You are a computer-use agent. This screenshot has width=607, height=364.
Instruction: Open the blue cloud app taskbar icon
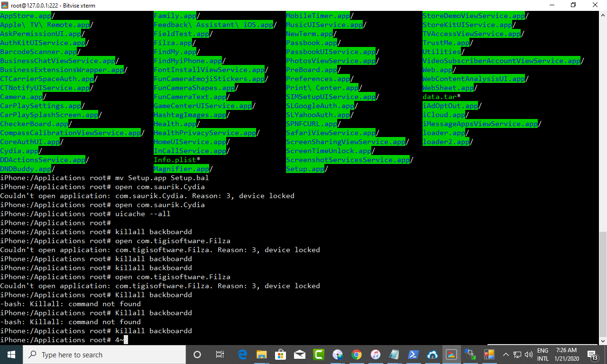pos(432,355)
